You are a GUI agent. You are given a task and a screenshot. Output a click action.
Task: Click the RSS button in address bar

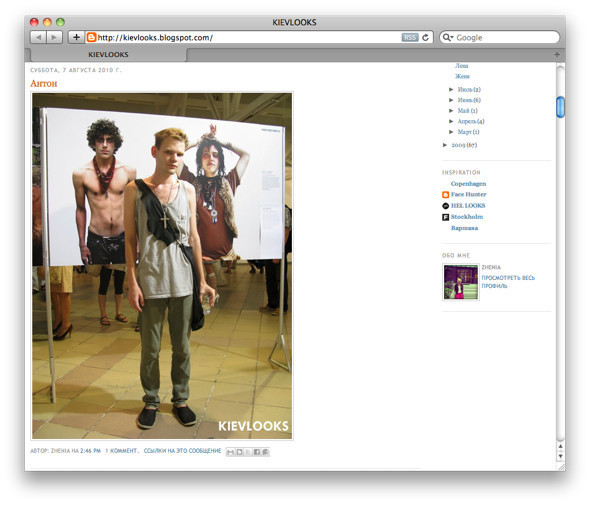point(410,37)
